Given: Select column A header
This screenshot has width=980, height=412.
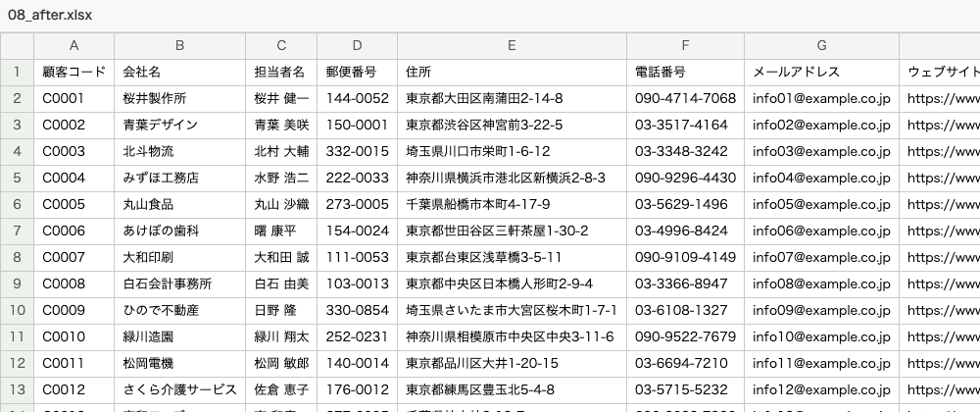Looking at the screenshot, I should point(73,46).
